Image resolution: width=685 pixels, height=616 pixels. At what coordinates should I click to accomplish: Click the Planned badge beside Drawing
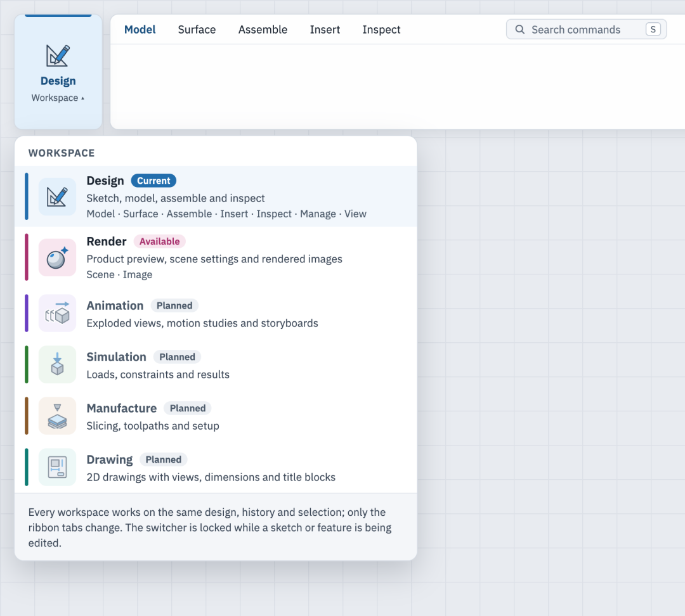coord(164,459)
